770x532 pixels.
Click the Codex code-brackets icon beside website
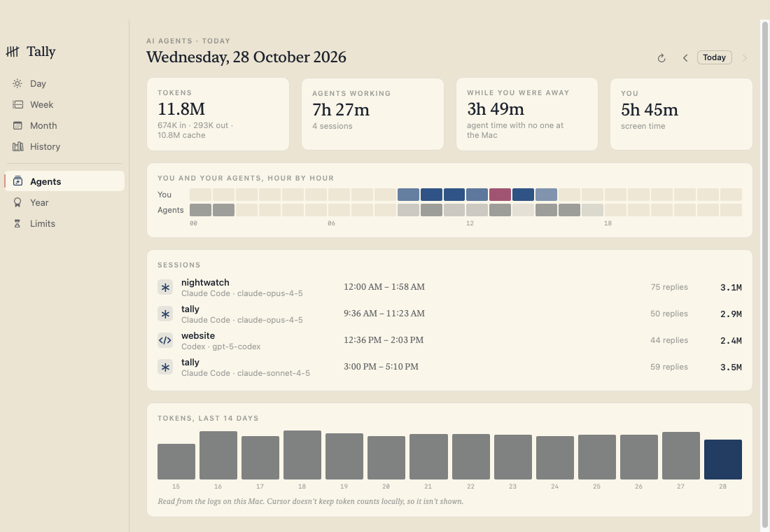click(165, 340)
